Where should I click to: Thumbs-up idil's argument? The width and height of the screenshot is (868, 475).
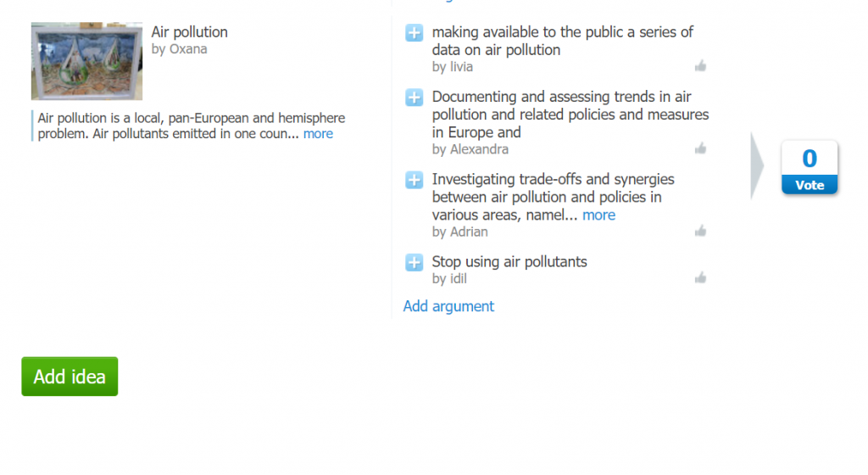pos(700,277)
